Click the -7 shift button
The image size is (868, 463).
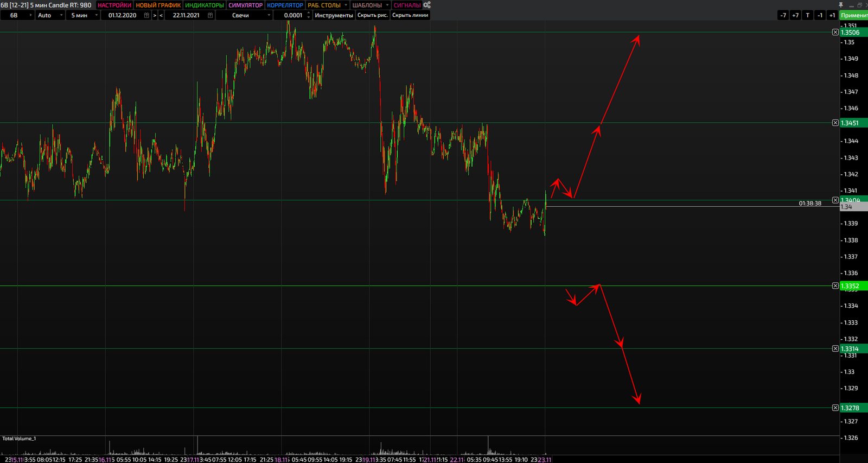tap(783, 15)
